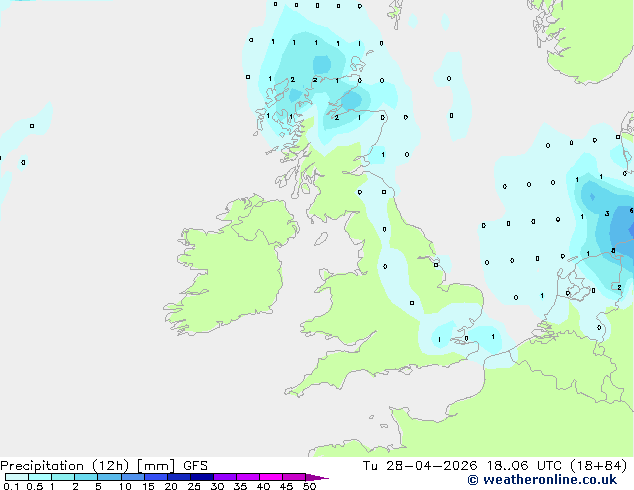Click the legend arrow tip above 50 mm
Image resolution: width=634 pixels, height=490 pixels.
pos(317,477)
